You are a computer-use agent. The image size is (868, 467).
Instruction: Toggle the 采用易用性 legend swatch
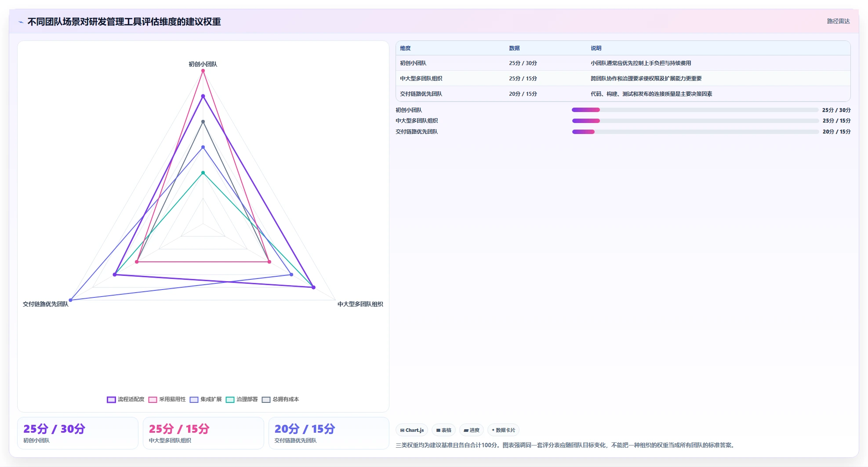[153, 399]
